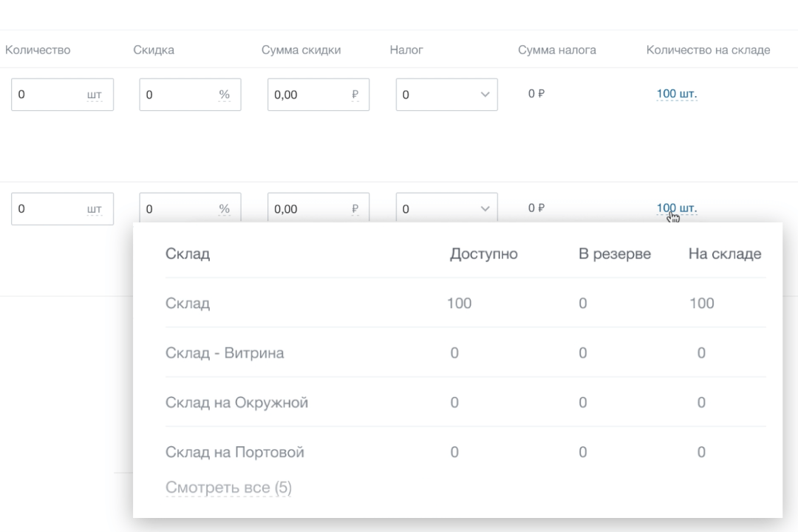Open first row tax dropdown
The width and height of the screenshot is (798, 532).
click(446, 95)
